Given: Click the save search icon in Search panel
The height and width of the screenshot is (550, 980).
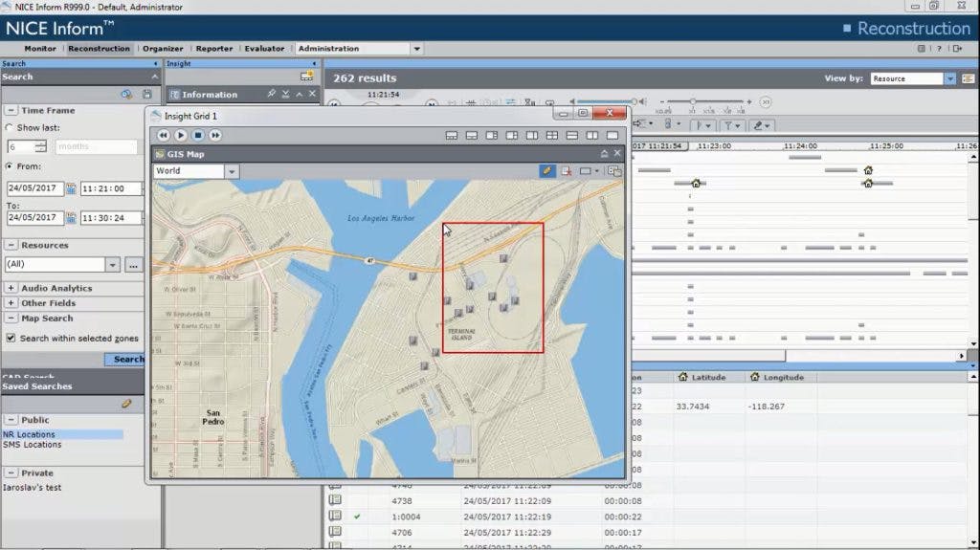Looking at the screenshot, I should tap(146, 94).
